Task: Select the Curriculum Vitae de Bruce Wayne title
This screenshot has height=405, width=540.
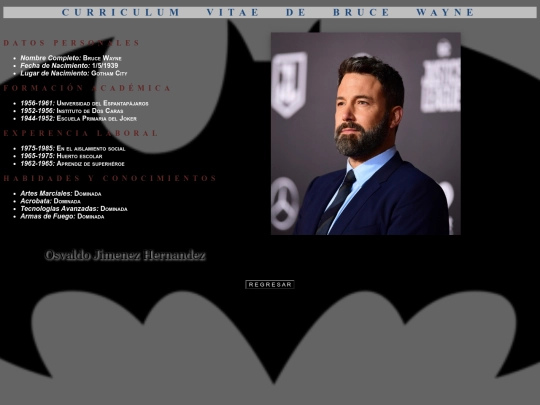Action: point(269,12)
